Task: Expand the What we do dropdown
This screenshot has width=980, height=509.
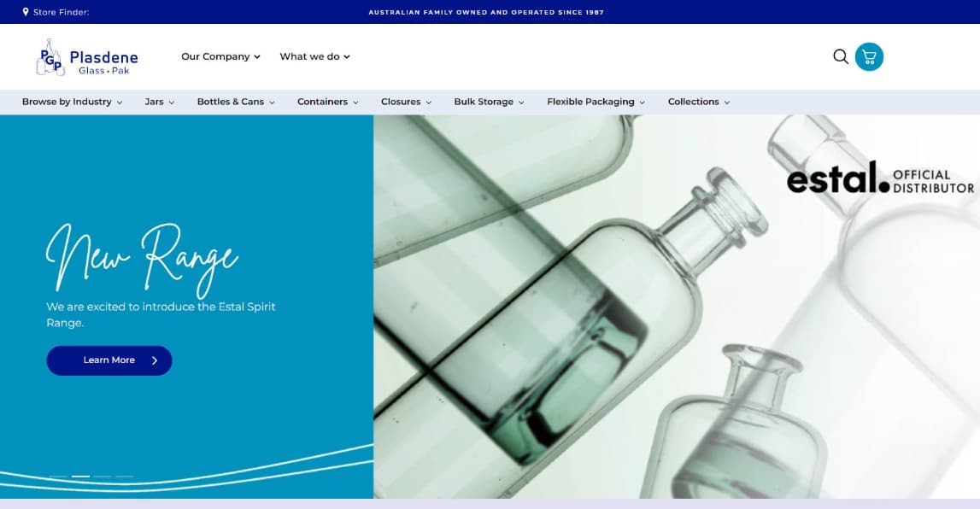Action: point(314,56)
